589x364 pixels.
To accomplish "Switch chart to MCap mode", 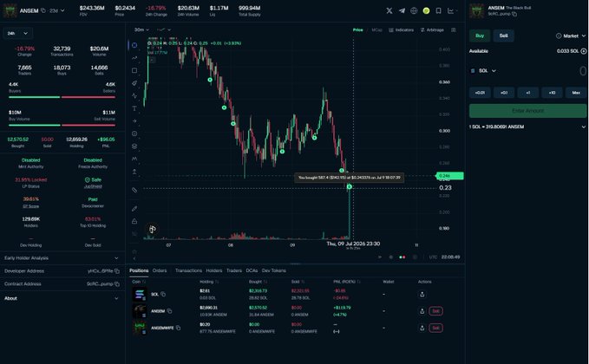I will (x=376, y=30).
